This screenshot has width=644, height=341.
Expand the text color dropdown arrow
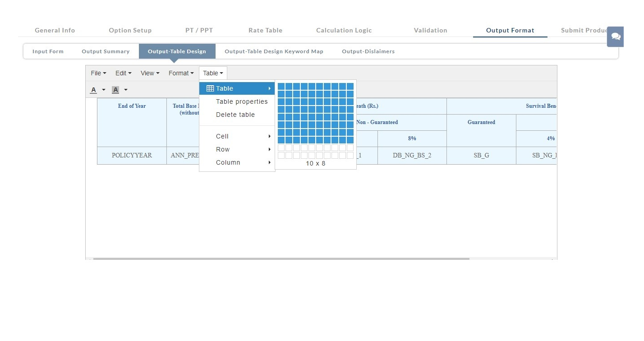click(x=104, y=90)
